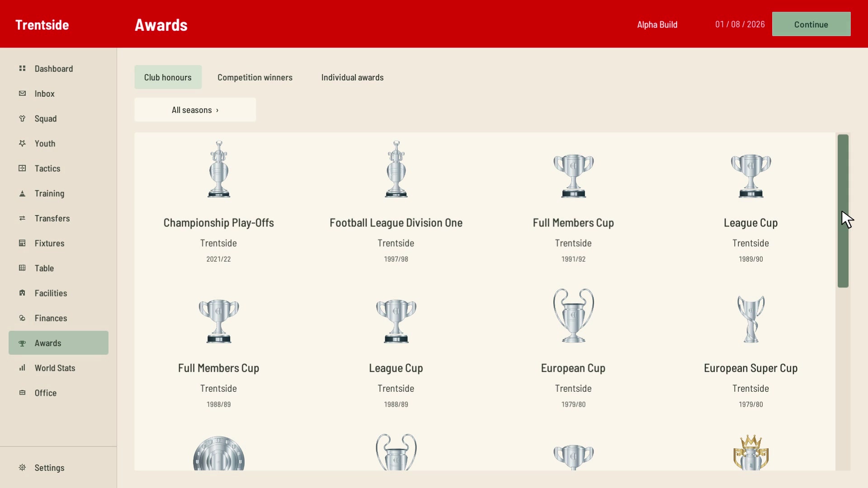Click the Trentside club name in header

tap(42, 25)
